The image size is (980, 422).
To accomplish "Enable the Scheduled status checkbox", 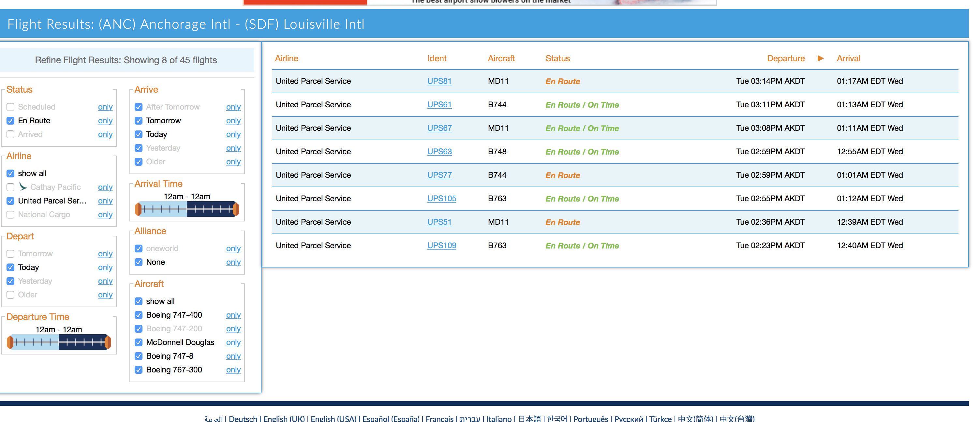I will click(11, 107).
